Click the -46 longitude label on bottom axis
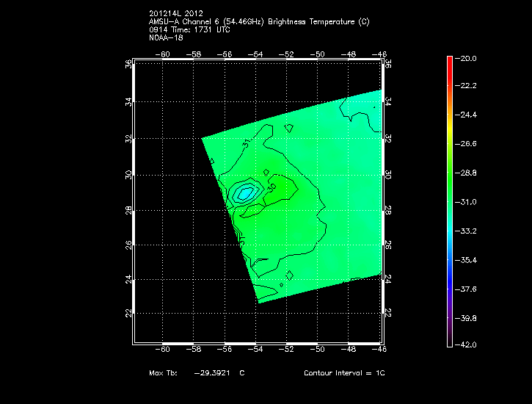 pyautogui.click(x=380, y=350)
